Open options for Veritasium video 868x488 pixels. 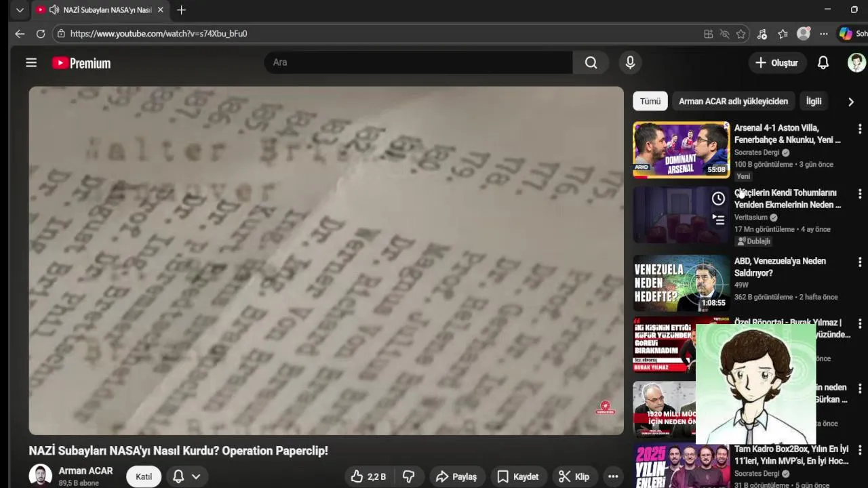(859, 194)
